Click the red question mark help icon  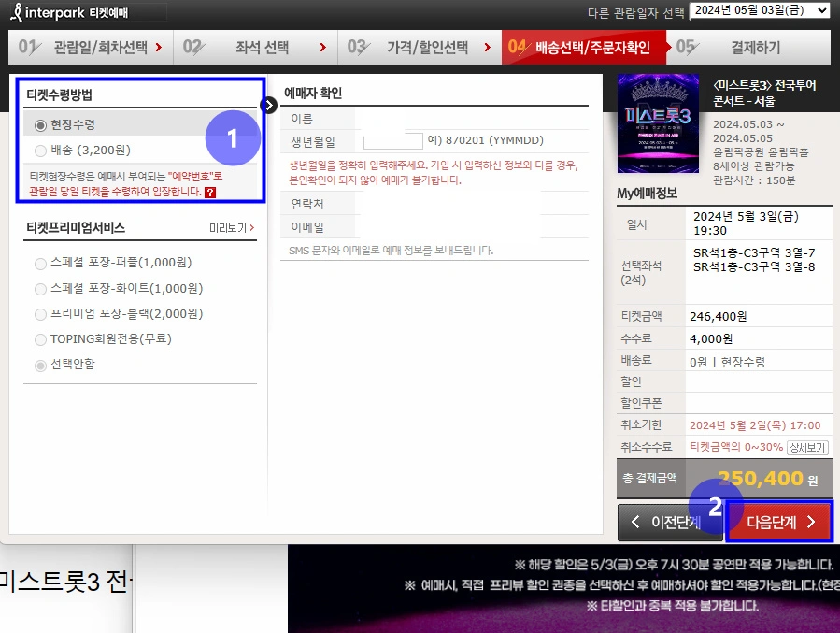coord(210,193)
